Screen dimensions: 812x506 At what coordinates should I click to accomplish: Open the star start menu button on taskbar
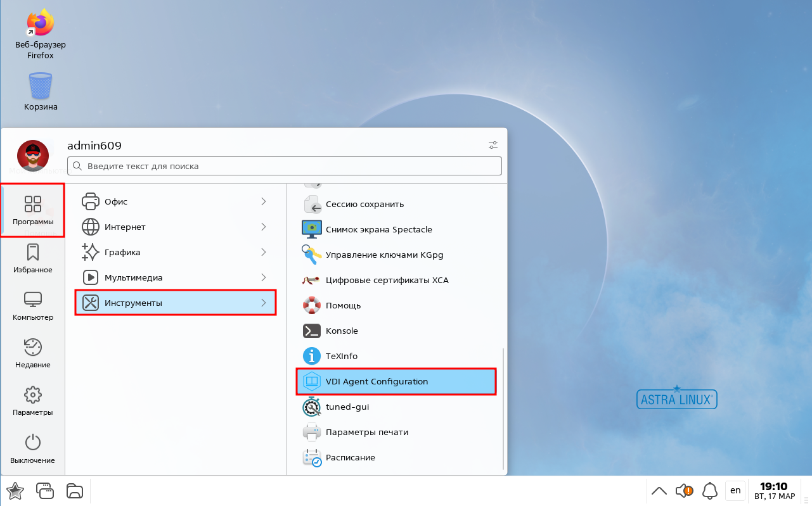click(15, 490)
